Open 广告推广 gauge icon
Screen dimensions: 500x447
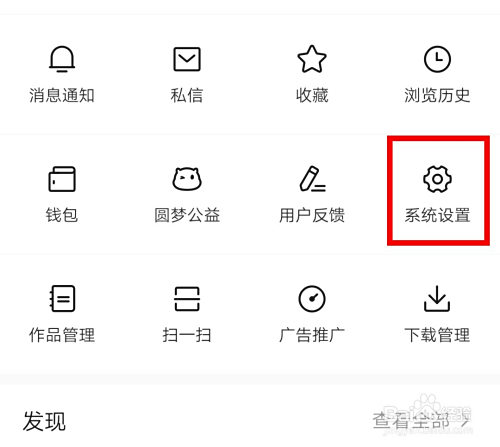(312, 299)
